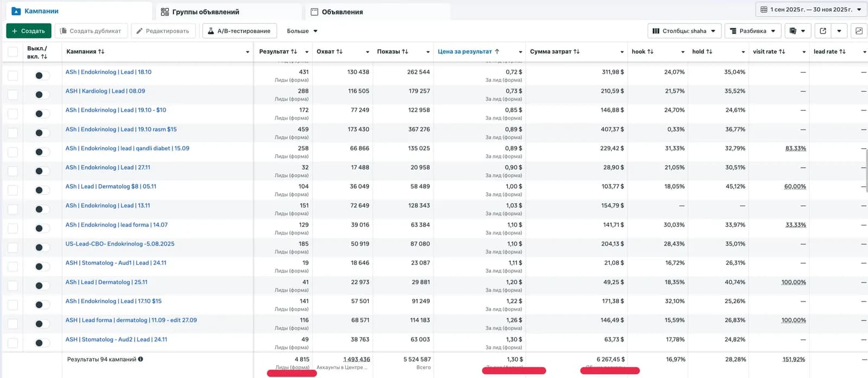Select checkbox of ASh | Endokrinolog | Lead | 17.10 $15
The width and height of the screenshot is (868, 378).
click(12, 304)
